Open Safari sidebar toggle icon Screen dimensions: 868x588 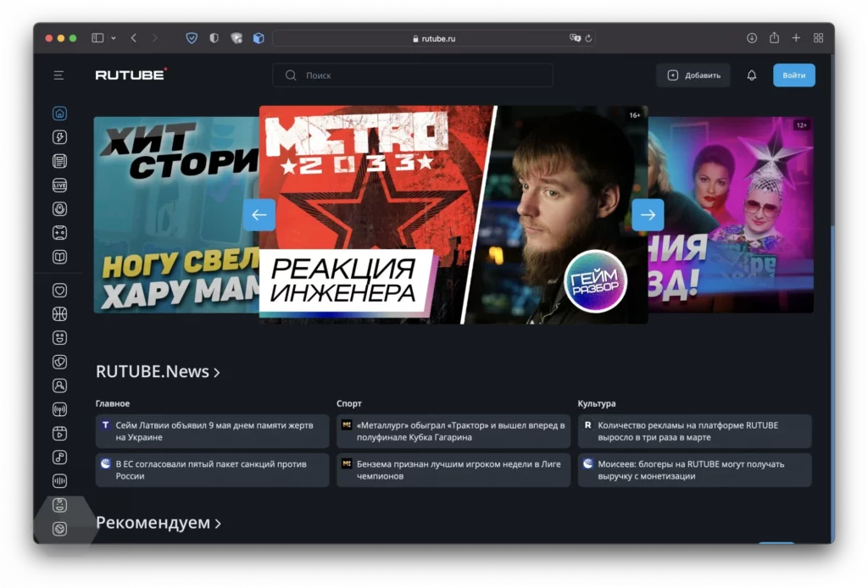[x=97, y=37]
